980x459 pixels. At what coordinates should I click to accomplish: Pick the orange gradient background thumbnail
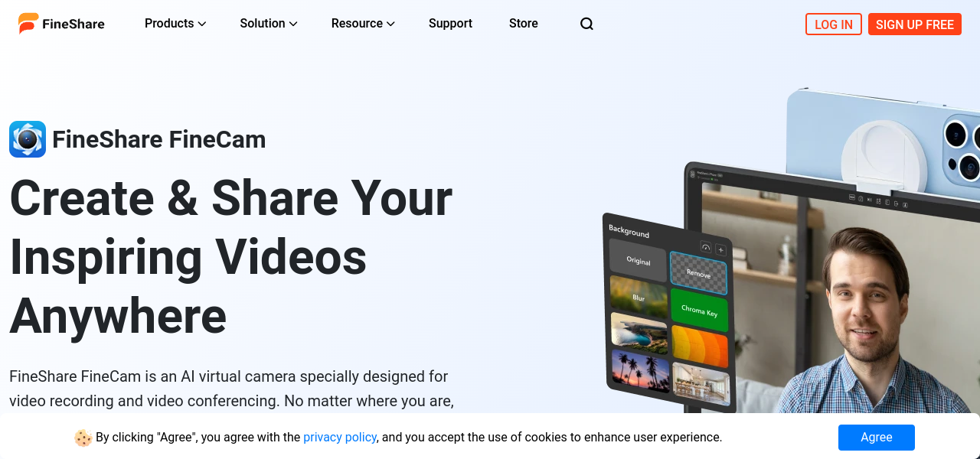coord(700,347)
